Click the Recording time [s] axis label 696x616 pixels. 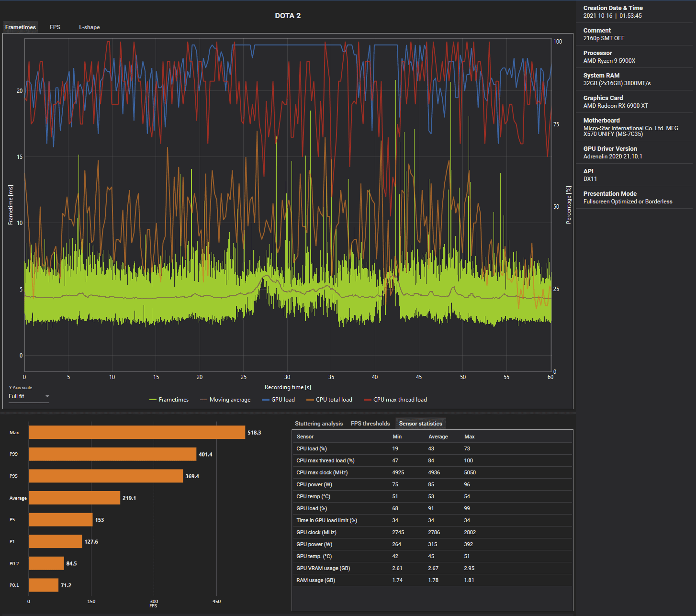[288, 387]
